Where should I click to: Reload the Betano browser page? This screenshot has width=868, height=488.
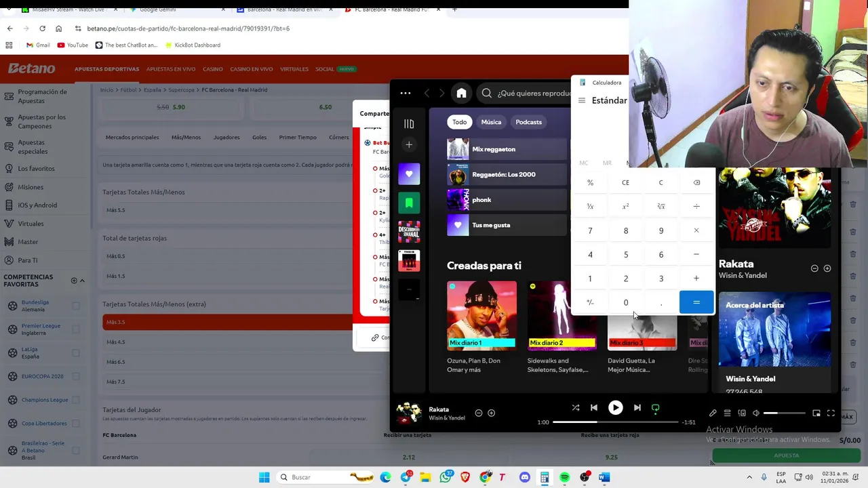click(42, 28)
